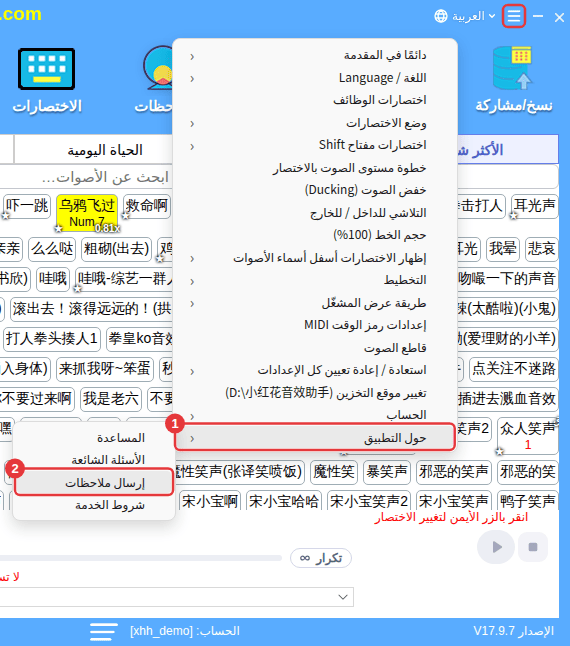Play the 魔性笑 sound button
This screenshot has height=646, width=570.
[334, 472]
